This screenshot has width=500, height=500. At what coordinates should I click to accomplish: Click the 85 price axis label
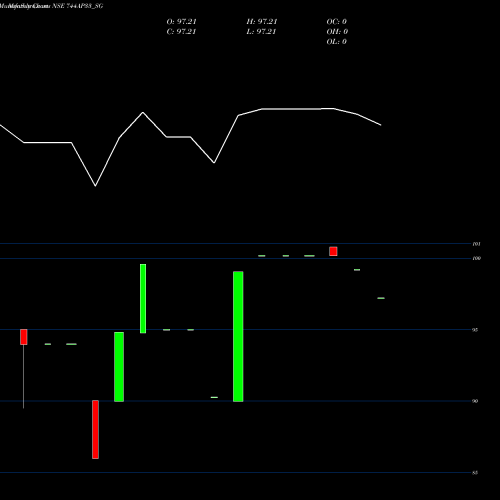[x=475, y=473]
